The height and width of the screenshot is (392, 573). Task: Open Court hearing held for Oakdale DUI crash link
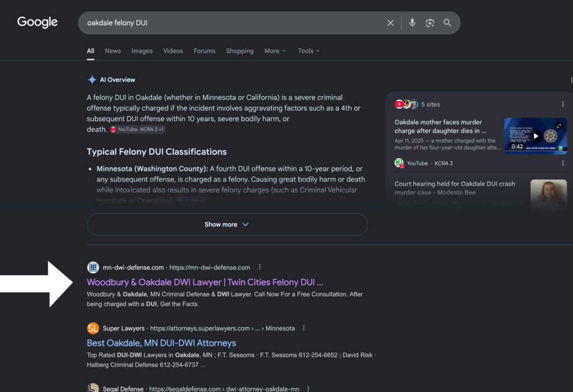pos(454,188)
